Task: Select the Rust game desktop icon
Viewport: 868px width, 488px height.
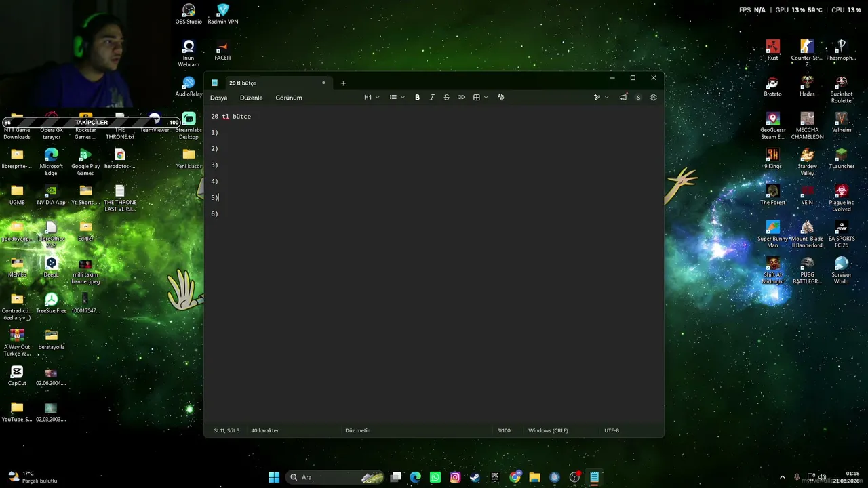Action: coord(772,50)
